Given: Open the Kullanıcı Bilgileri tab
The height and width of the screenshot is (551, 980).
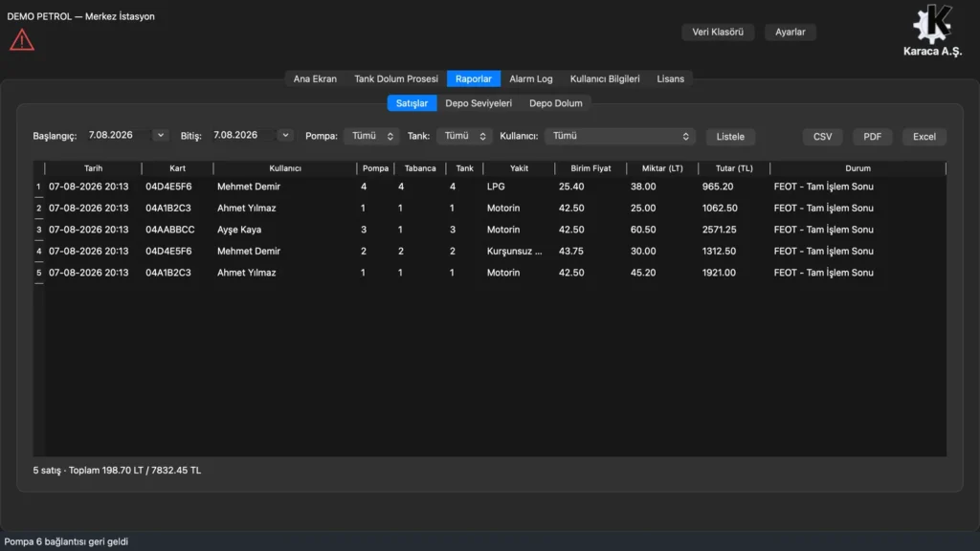Looking at the screenshot, I should (605, 78).
